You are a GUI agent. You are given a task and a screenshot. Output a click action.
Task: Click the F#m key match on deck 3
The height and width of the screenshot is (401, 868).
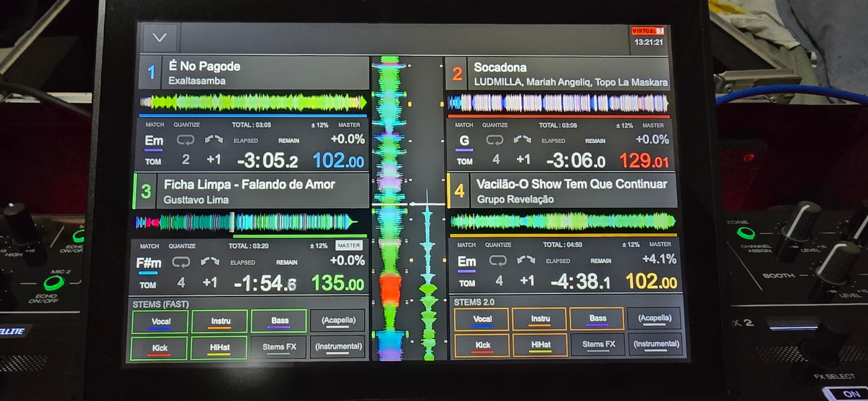(x=148, y=264)
